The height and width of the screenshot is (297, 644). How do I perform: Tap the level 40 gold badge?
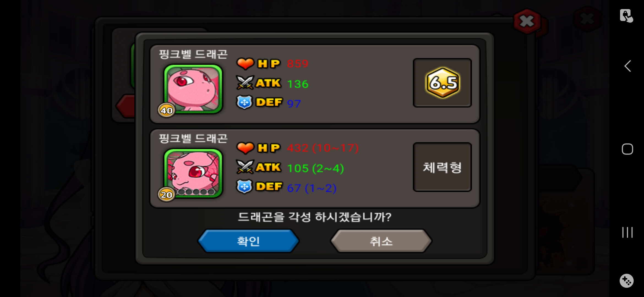click(167, 110)
